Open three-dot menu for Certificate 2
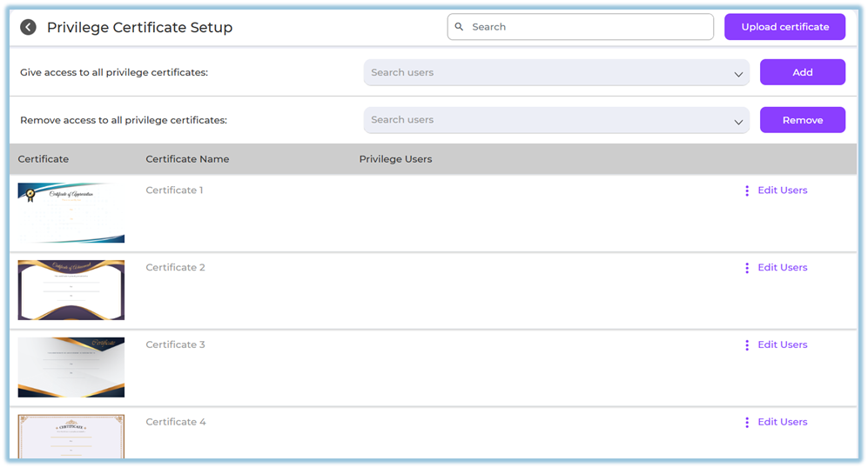 point(747,268)
